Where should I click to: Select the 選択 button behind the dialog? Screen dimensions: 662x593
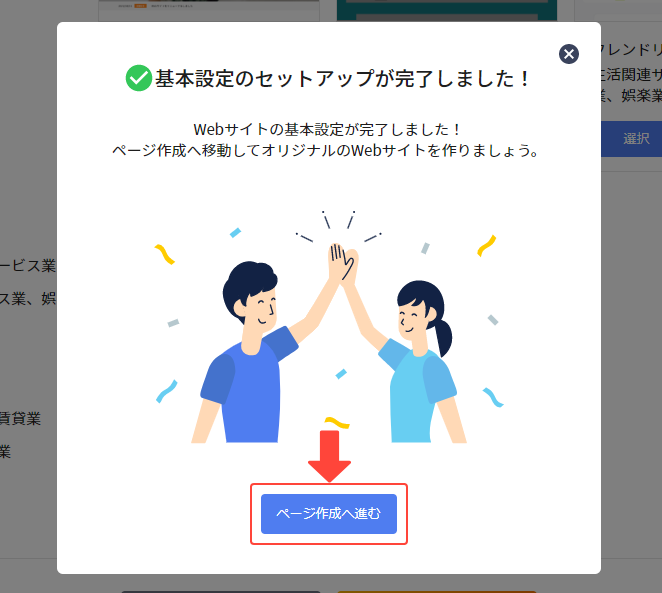click(631, 139)
